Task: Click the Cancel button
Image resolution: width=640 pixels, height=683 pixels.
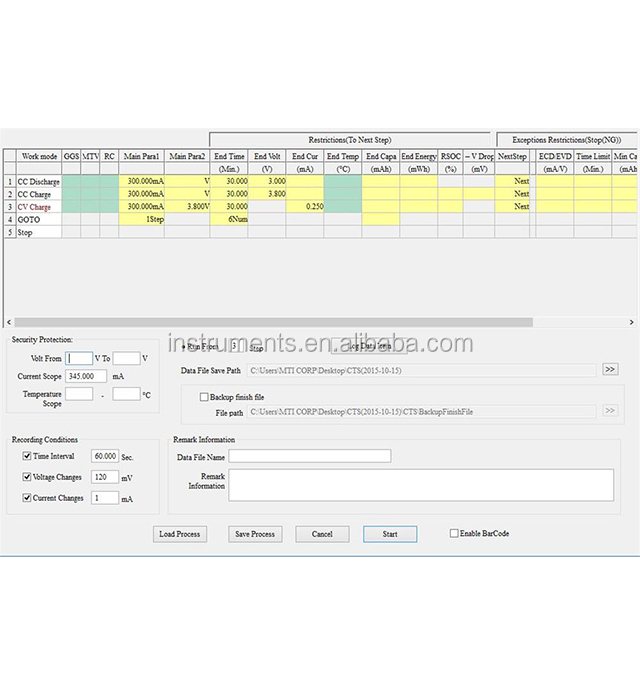Action: coord(322,534)
